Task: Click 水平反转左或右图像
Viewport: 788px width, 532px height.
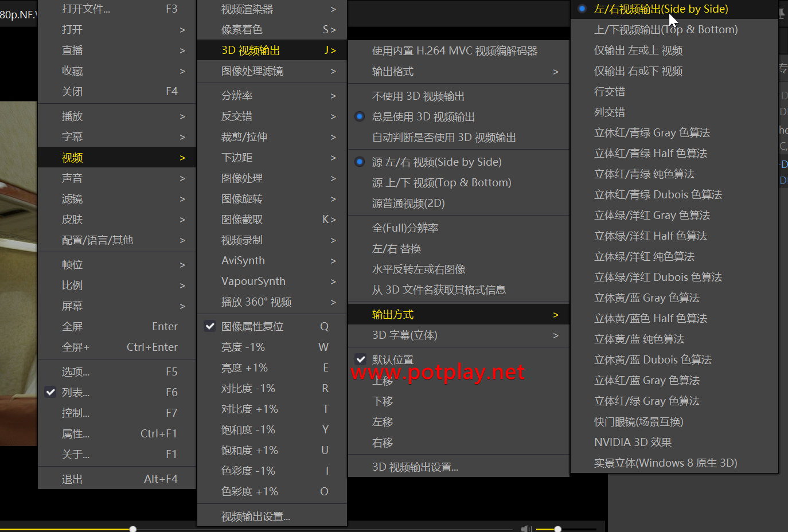Action: click(x=459, y=269)
